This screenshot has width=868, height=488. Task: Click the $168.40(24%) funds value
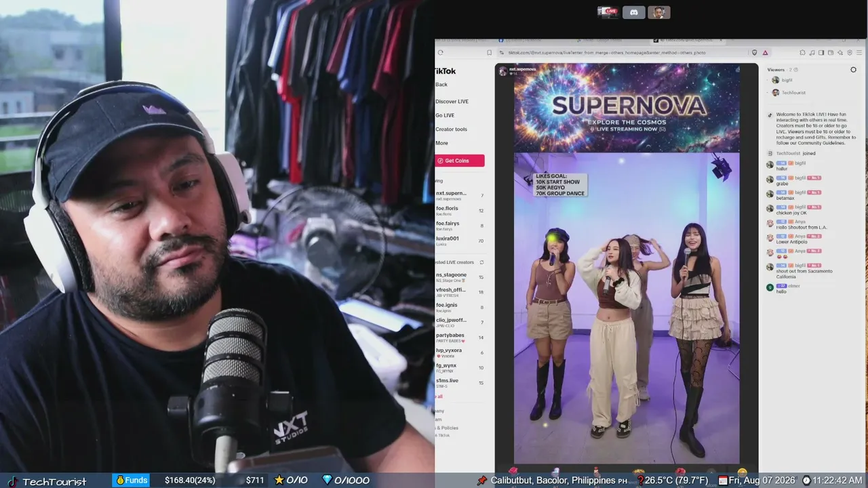(x=190, y=481)
